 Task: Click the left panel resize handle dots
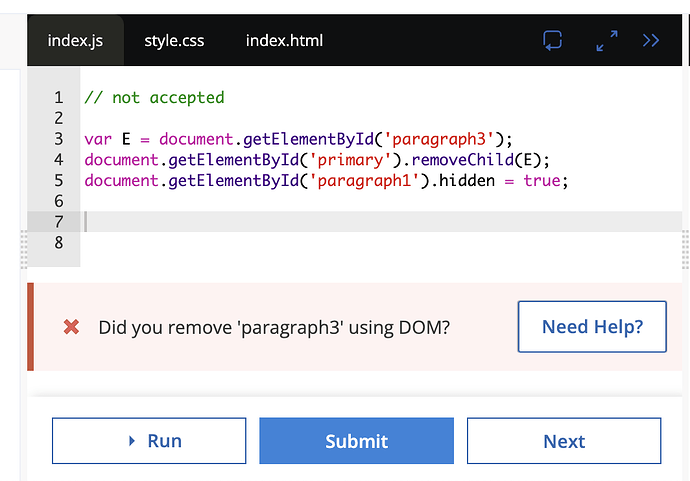(x=24, y=250)
